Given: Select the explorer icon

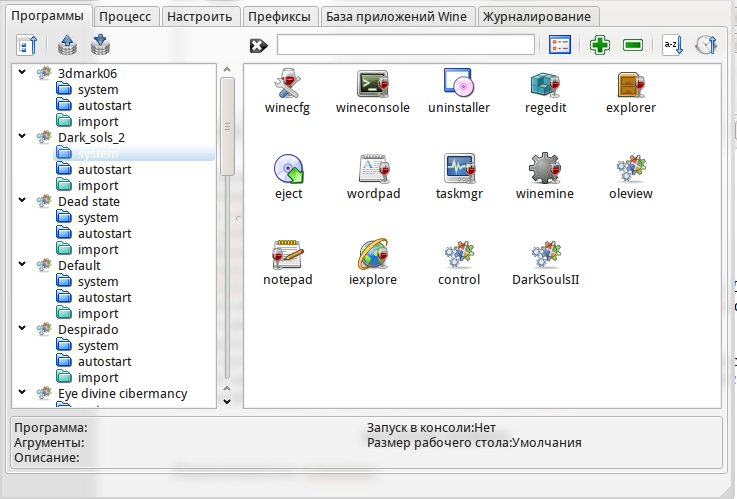Looking at the screenshot, I should (631, 85).
